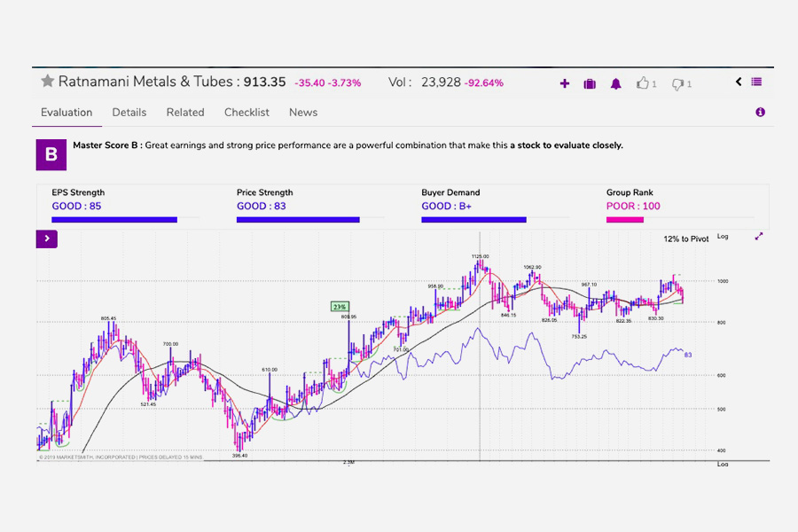Screen dimensions: 798x532
Task: Click the info icon at right
Action: pyautogui.click(x=761, y=112)
